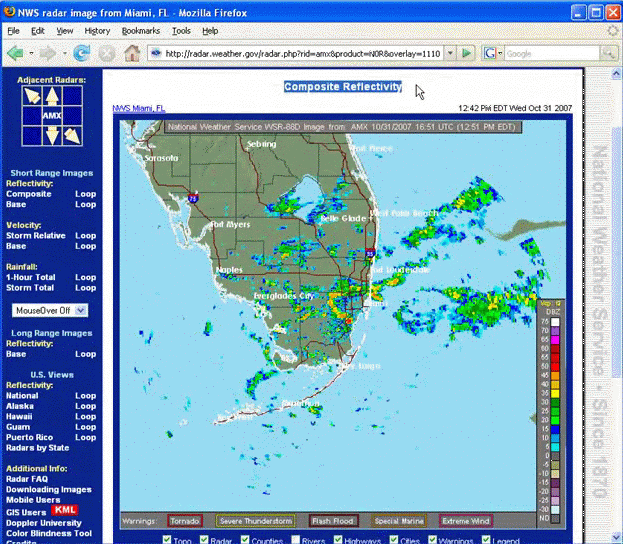Click the Firefox Back arrow button
Image resolution: width=623 pixels, height=544 pixels.
pos(15,53)
